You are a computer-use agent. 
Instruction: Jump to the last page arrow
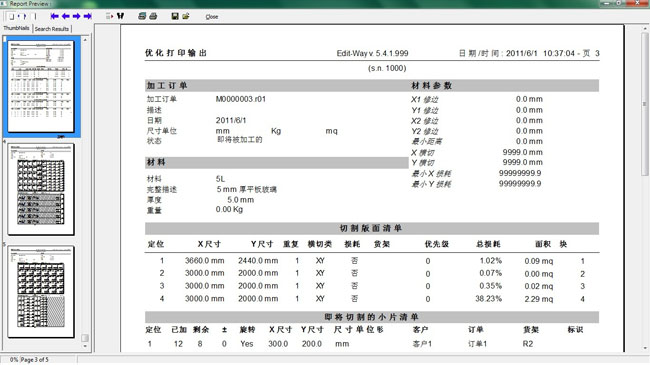tap(87, 16)
